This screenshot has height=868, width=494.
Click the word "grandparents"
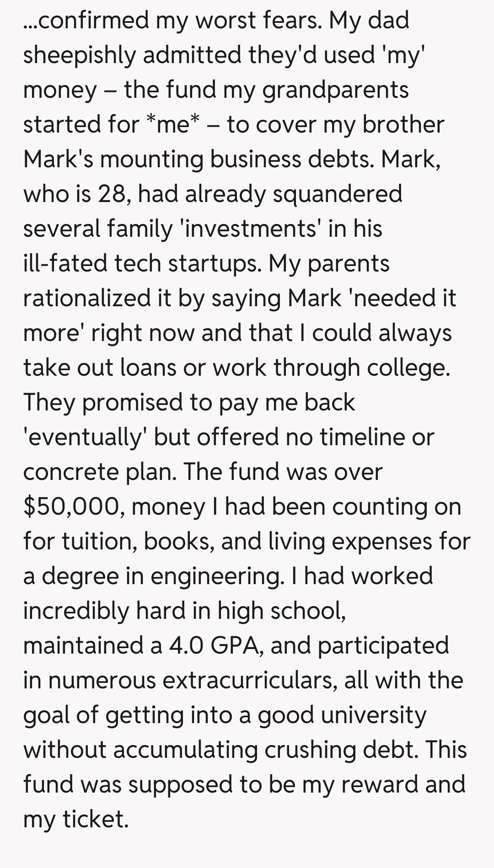point(335,90)
